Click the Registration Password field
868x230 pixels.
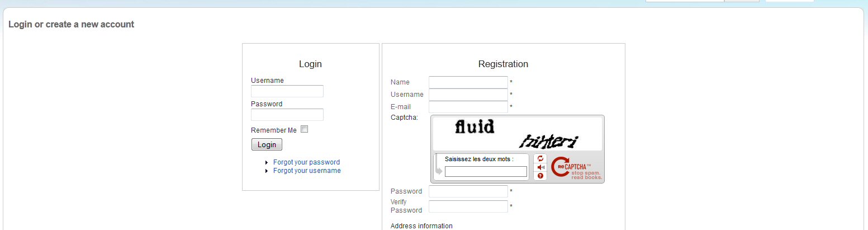click(x=468, y=191)
